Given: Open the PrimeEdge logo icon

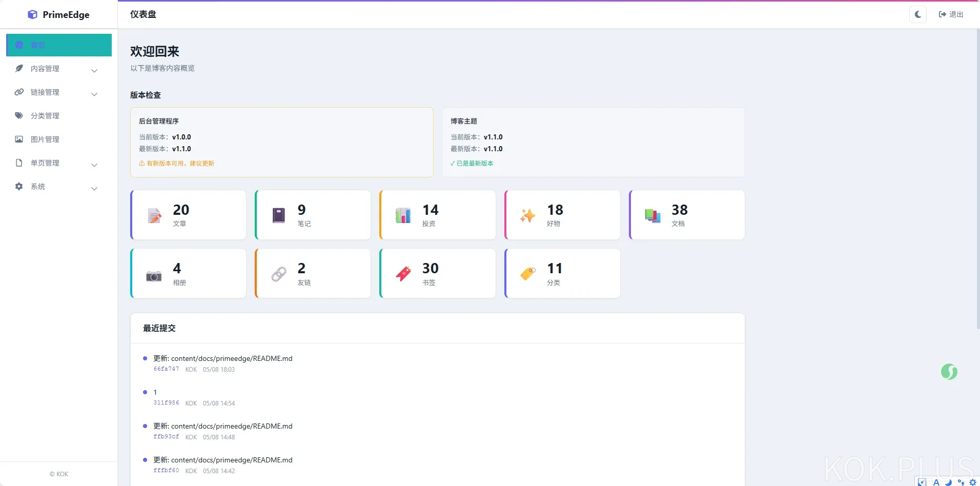Looking at the screenshot, I should point(32,14).
